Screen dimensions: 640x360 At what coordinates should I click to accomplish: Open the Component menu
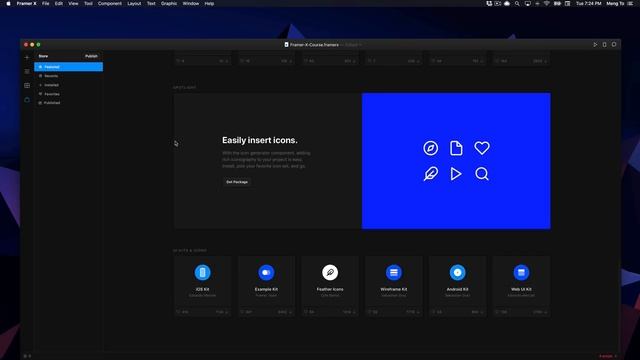[110, 3]
